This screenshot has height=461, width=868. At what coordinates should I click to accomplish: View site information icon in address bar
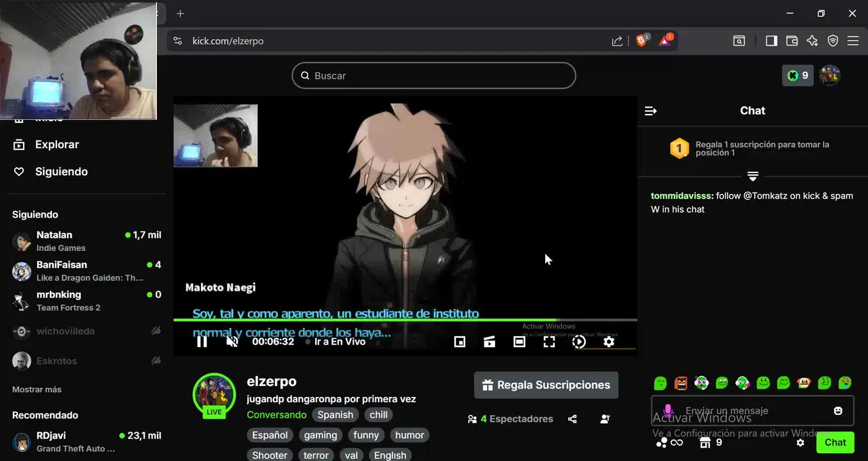pos(178,41)
